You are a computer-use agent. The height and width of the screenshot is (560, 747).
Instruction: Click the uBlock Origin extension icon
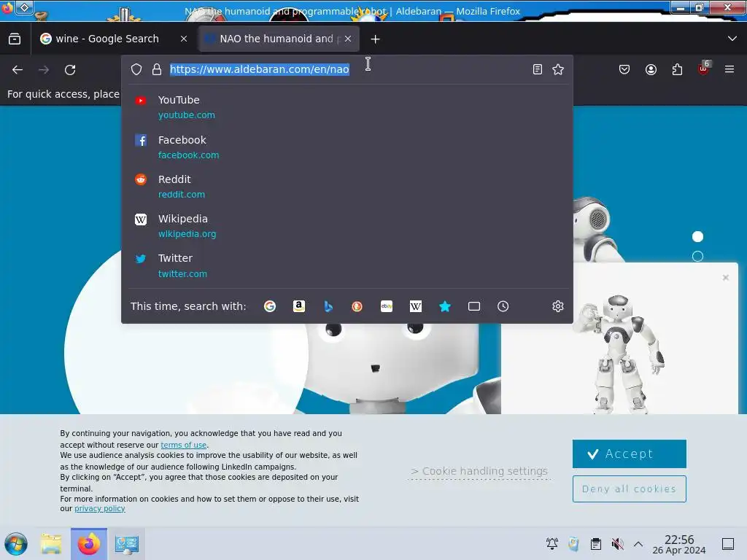tap(704, 69)
